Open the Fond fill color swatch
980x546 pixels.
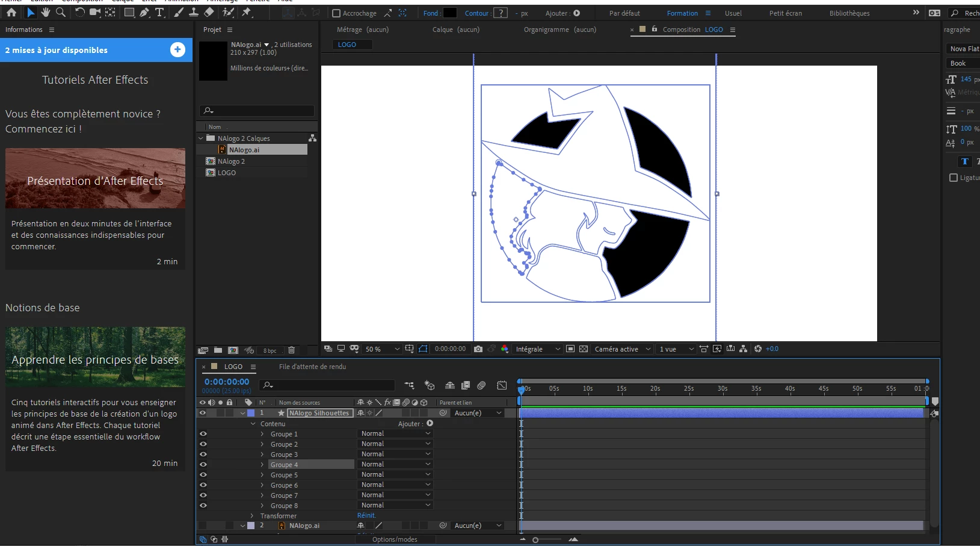click(x=450, y=13)
